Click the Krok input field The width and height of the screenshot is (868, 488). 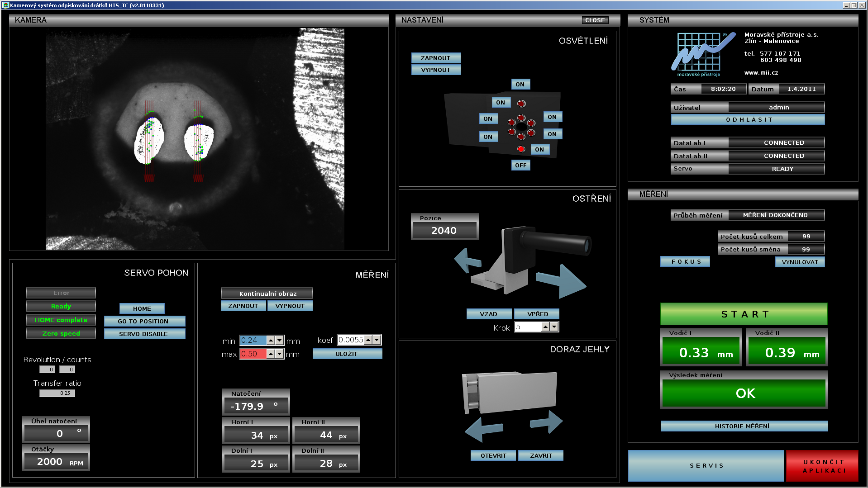pyautogui.click(x=528, y=327)
